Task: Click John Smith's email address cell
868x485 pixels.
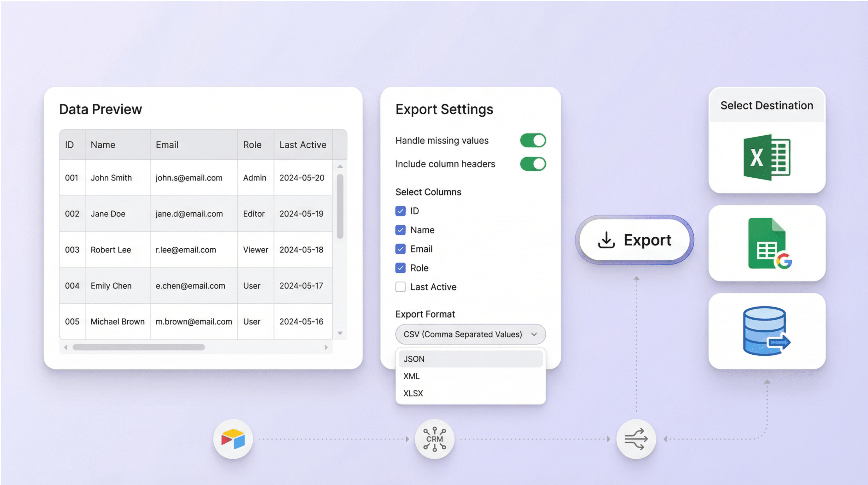Action: click(189, 178)
